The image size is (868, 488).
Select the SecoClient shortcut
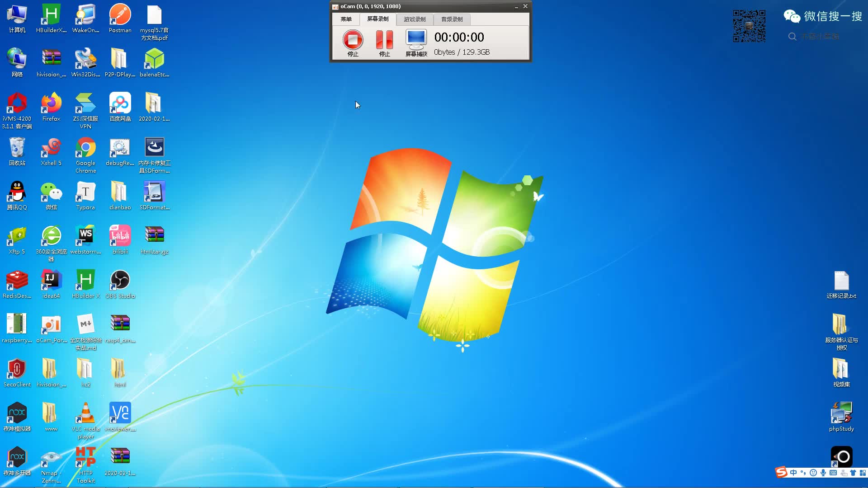[x=17, y=373]
